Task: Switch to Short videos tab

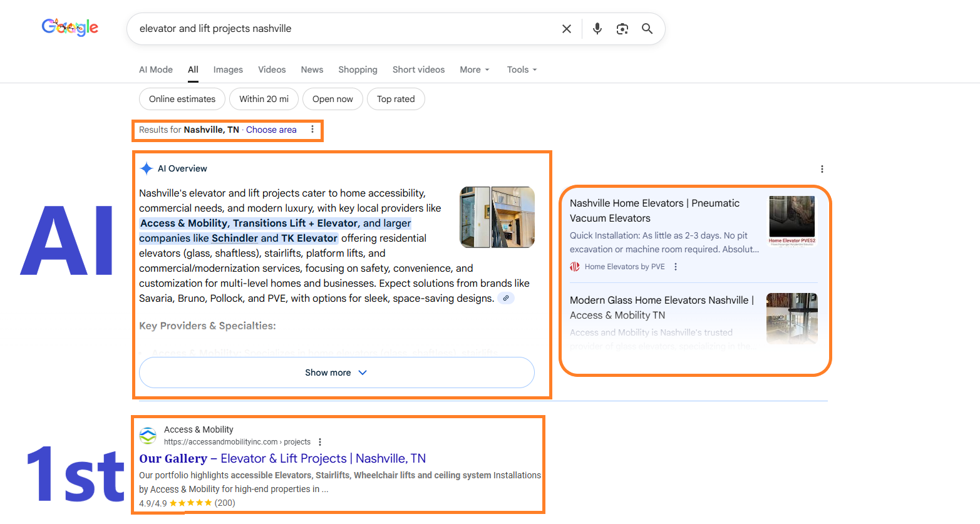Action: click(418, 69)
